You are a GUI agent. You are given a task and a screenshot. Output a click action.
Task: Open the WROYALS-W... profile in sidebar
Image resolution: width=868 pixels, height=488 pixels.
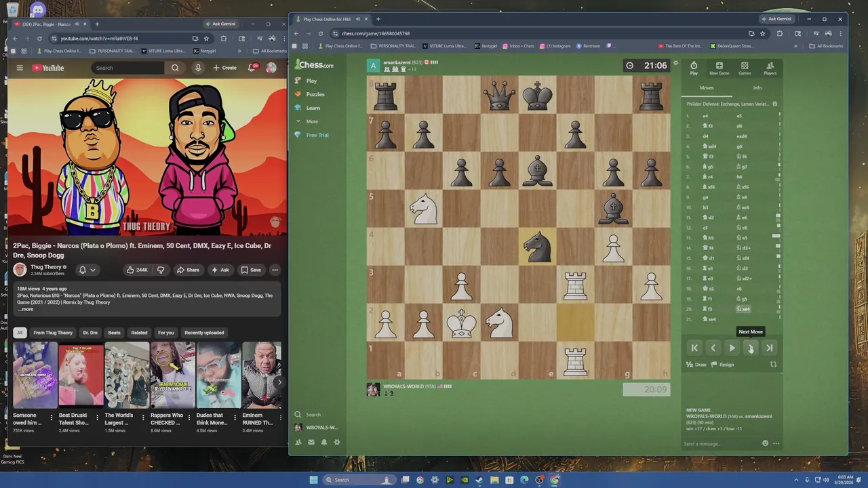[x=316, y=428]
